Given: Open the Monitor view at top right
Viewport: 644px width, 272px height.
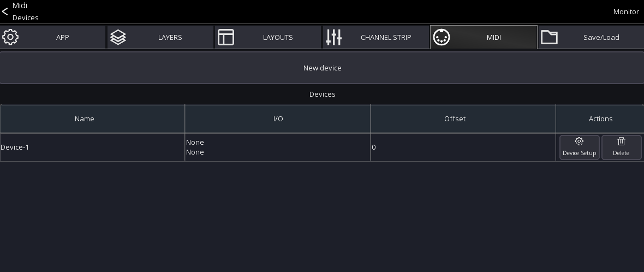Looking at the screenshot, I should 625,11.
